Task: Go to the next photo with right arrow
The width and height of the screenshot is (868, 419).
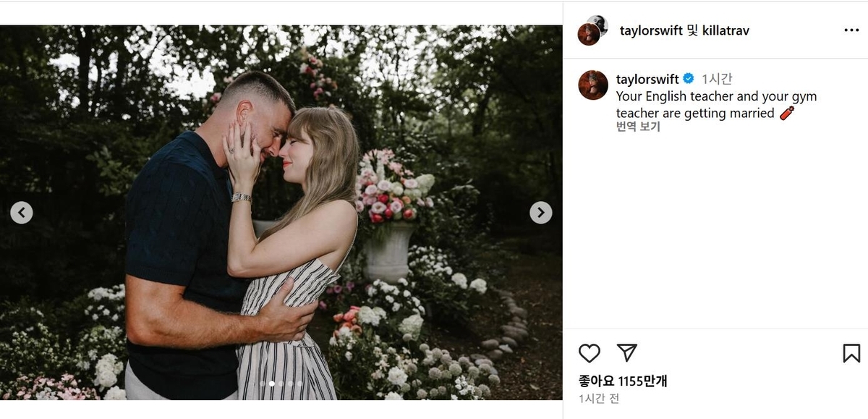Action: pos(540,213)
